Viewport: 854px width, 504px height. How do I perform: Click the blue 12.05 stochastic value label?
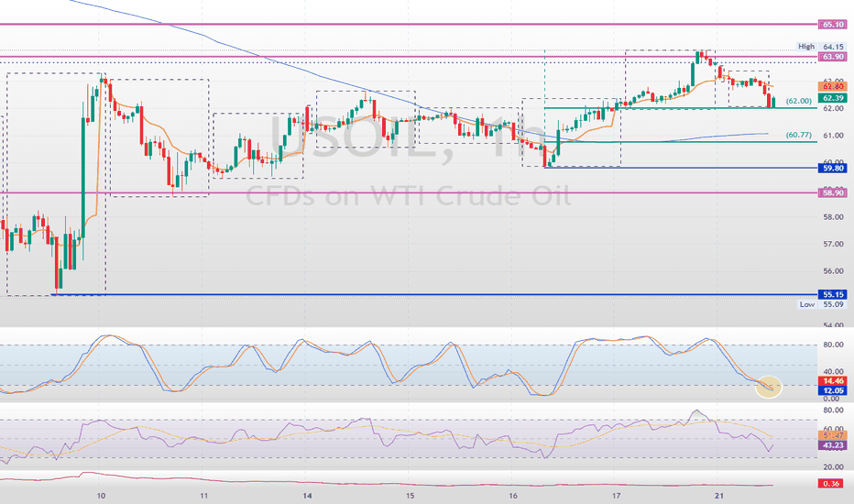point(832,390)
